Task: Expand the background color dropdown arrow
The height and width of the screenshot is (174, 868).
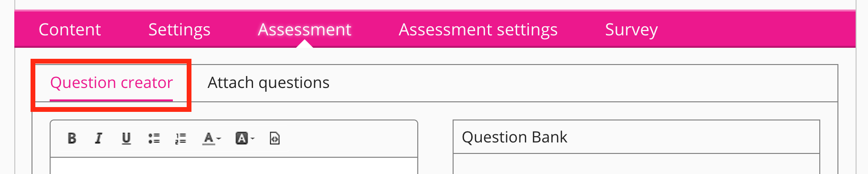Action: tap(253, 139)
